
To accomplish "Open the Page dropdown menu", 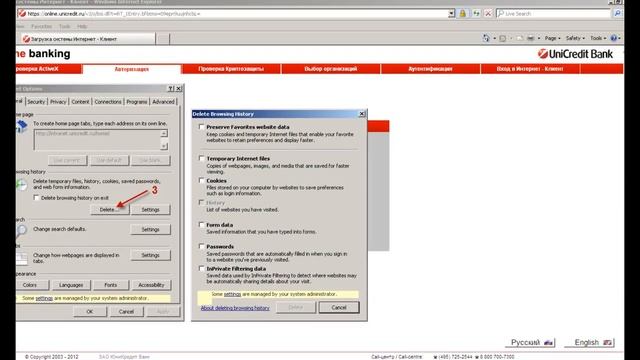I will tap(552, 38).
